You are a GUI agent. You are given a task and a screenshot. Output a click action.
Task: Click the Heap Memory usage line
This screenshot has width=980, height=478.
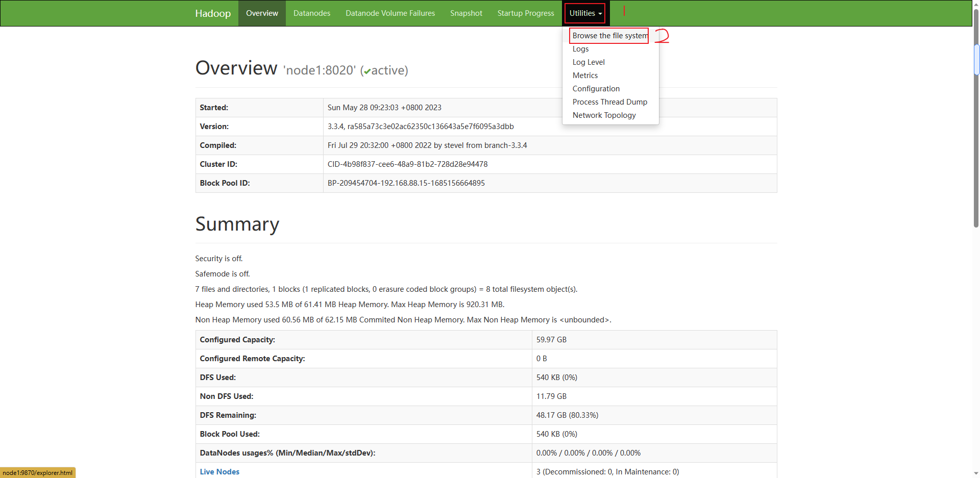350,305
